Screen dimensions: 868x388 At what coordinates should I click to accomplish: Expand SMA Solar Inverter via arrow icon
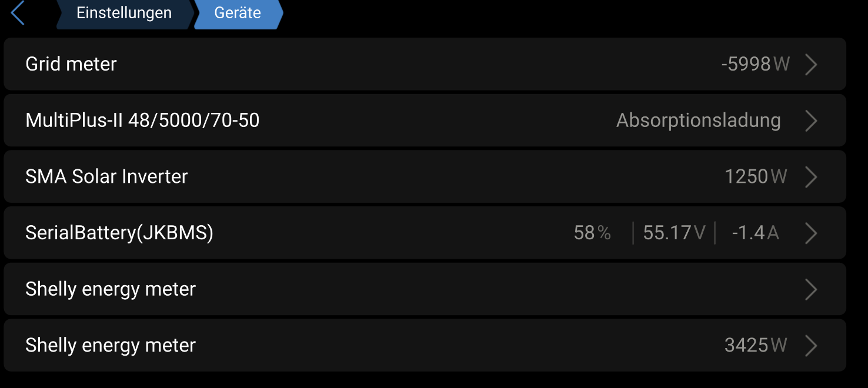[811, 176]
